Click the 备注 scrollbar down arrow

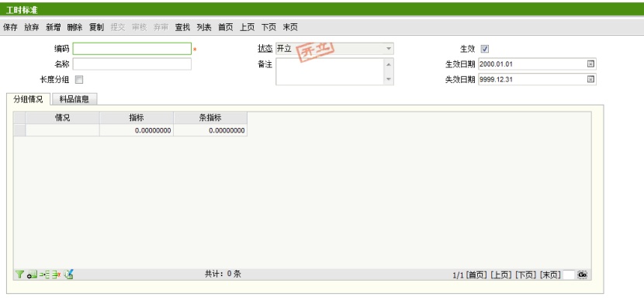(389, 79)
